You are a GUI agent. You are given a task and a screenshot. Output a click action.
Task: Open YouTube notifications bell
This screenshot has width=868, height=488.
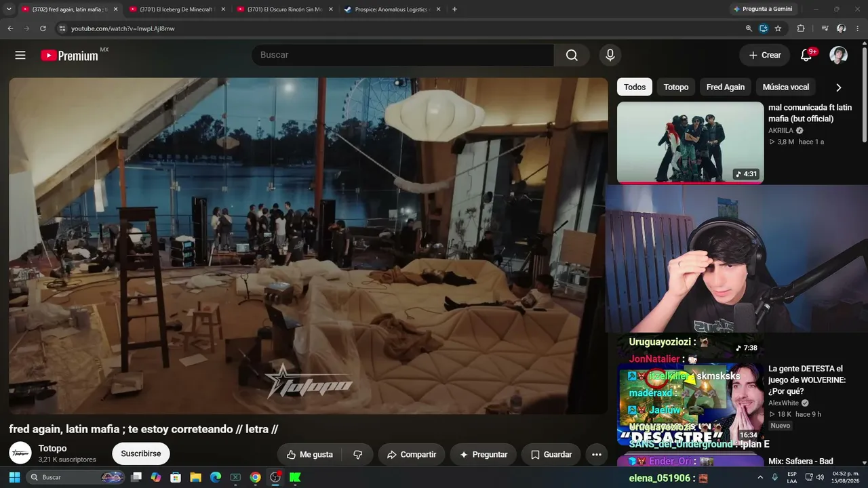tap(806, 55)
